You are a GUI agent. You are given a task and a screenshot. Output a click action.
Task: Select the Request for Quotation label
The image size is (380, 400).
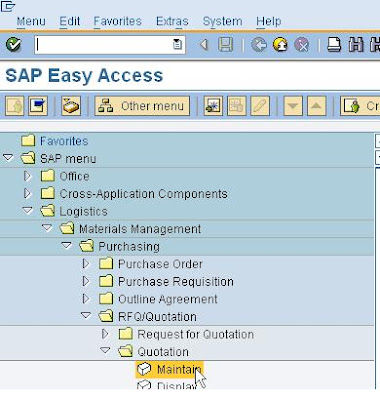196,334
